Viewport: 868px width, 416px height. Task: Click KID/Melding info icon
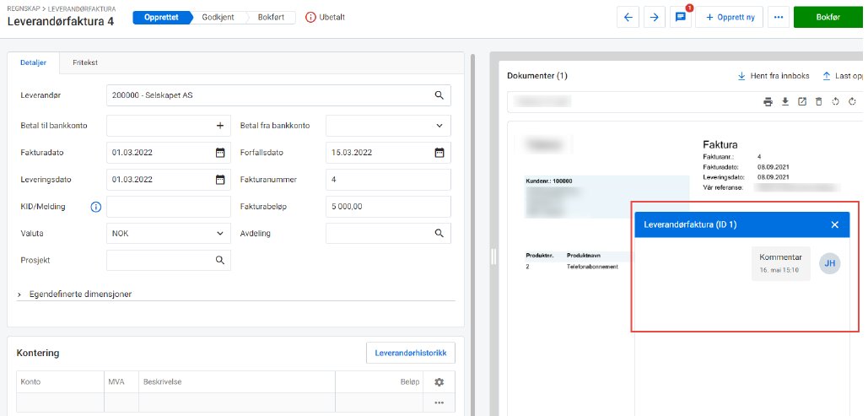coord(95,207)
